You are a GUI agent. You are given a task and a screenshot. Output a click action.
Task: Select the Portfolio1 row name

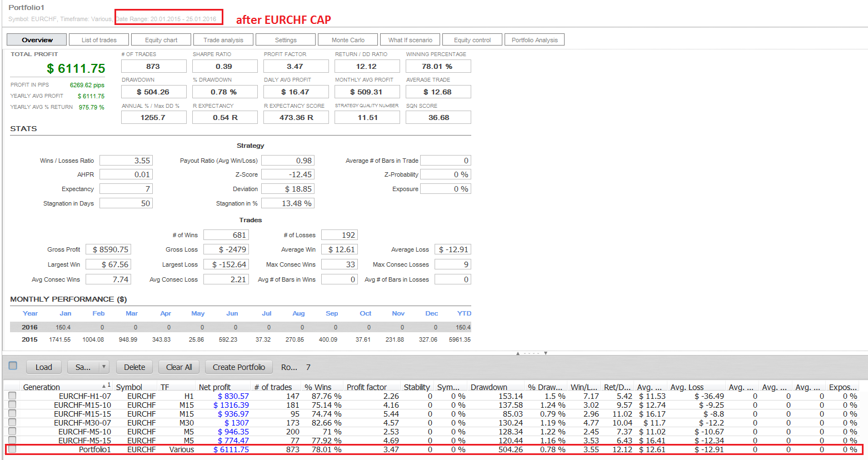(94, 449)
